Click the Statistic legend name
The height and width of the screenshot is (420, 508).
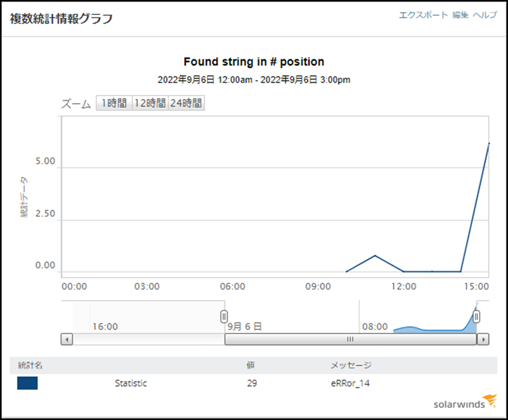tap(131, 383)
